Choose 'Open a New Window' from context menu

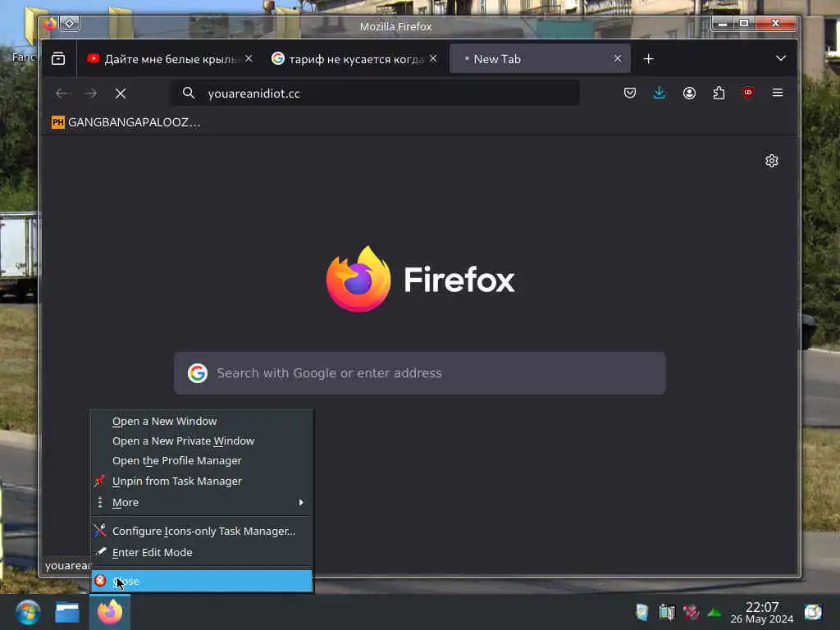[x=202, y=421]
